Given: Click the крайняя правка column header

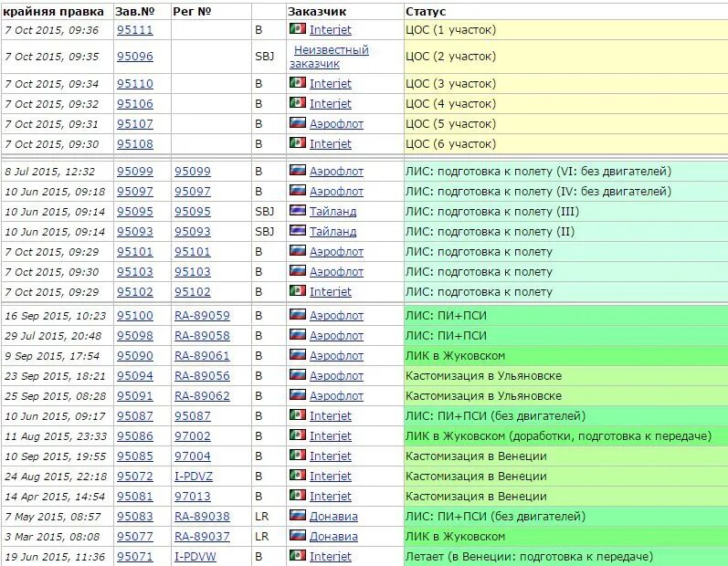Looking at the screenshot, I should [53, 12].
